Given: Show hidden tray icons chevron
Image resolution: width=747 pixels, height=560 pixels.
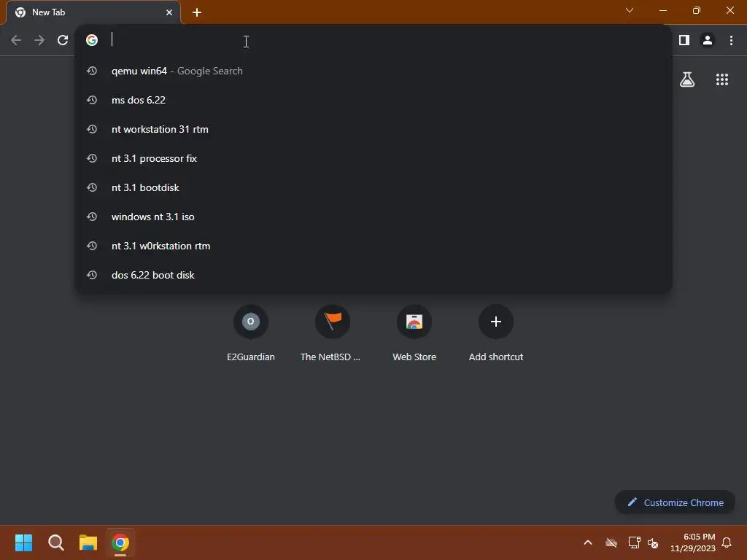Looking at the screenshot, I should pyautogui.click(x=588, y=542).
